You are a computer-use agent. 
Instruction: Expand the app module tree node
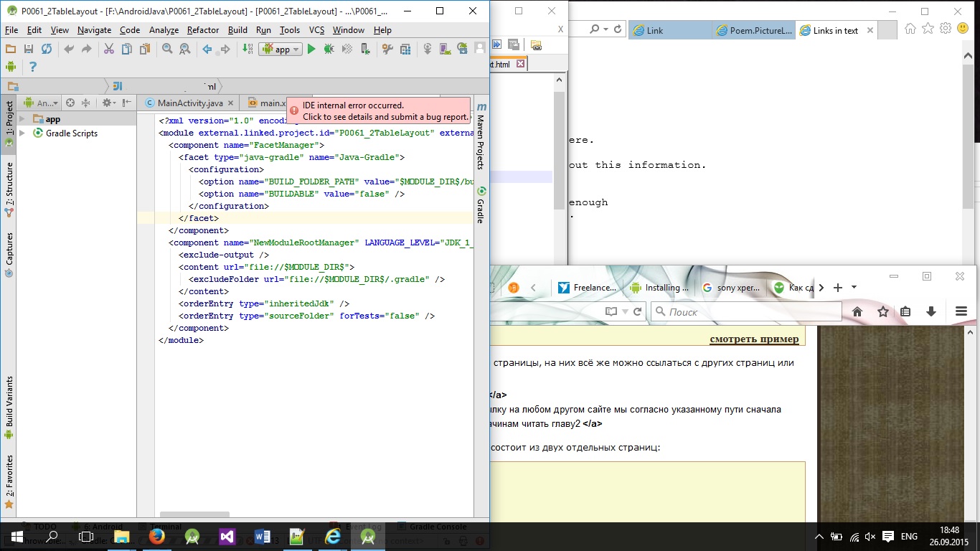pyautogui.click(x=22, y=119)
